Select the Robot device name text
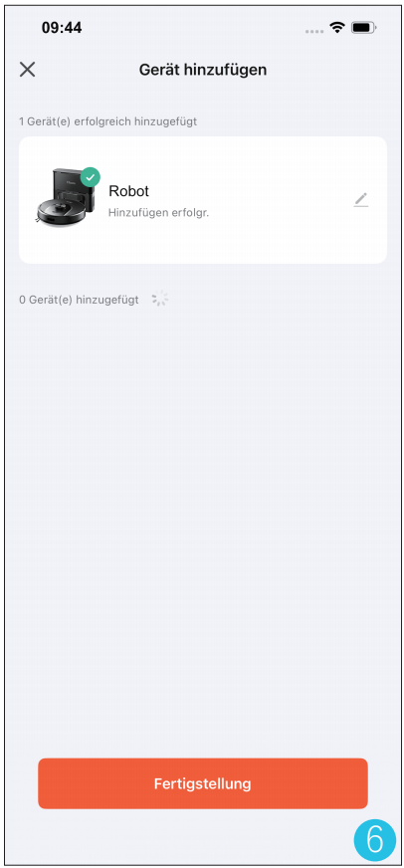 128,191
